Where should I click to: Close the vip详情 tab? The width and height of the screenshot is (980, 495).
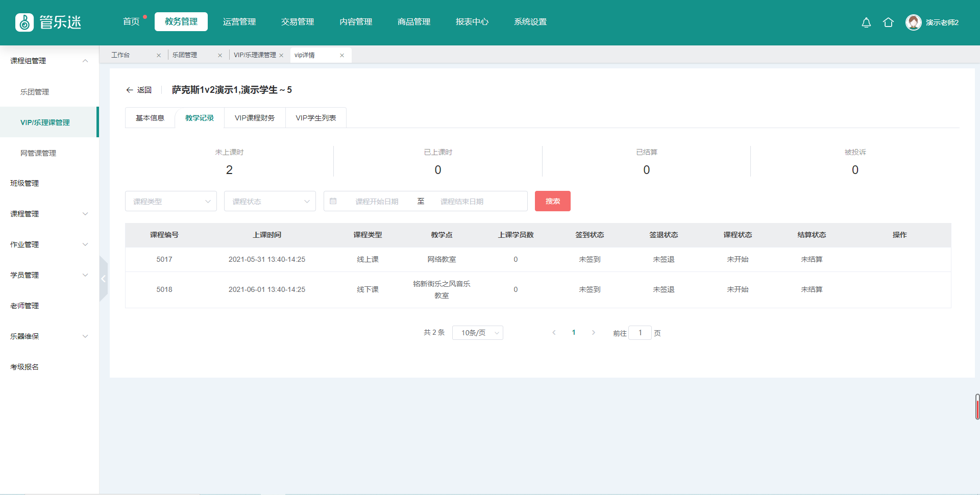coord(342,55)
